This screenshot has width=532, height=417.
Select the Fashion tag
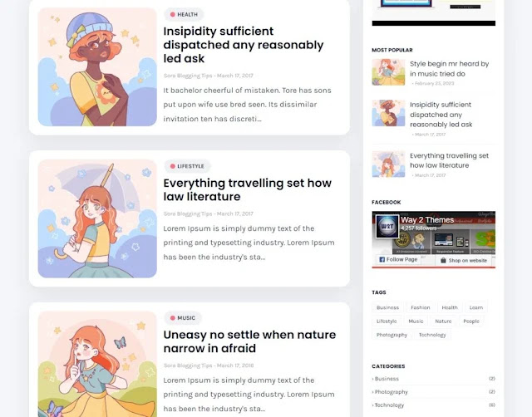coord(420,307)
